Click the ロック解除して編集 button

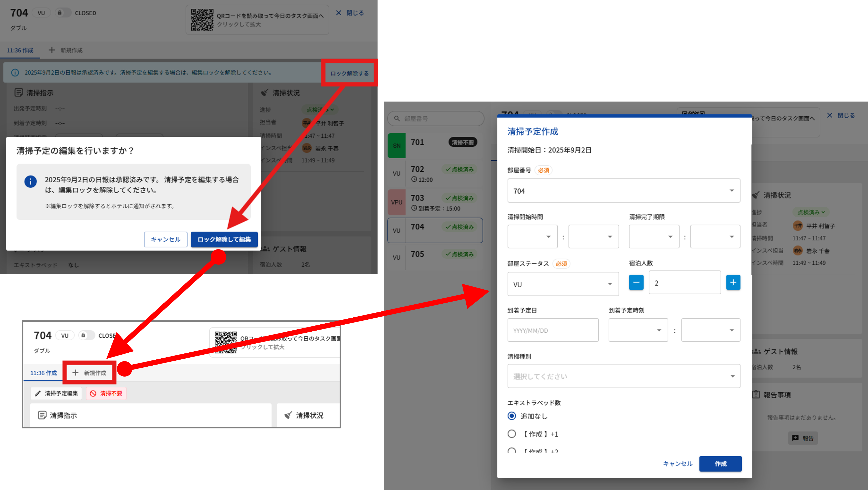pos(224,240)
